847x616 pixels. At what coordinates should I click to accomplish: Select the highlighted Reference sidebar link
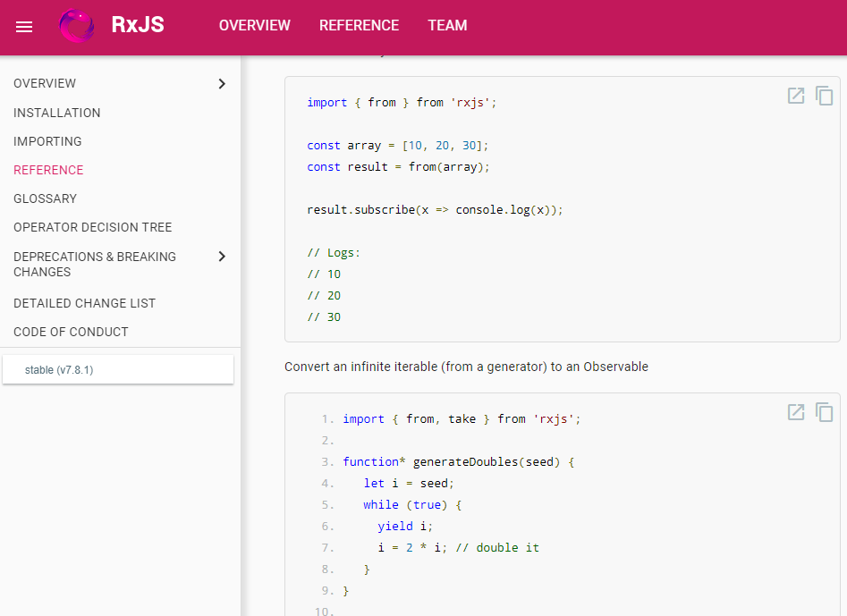coord(48,170)
